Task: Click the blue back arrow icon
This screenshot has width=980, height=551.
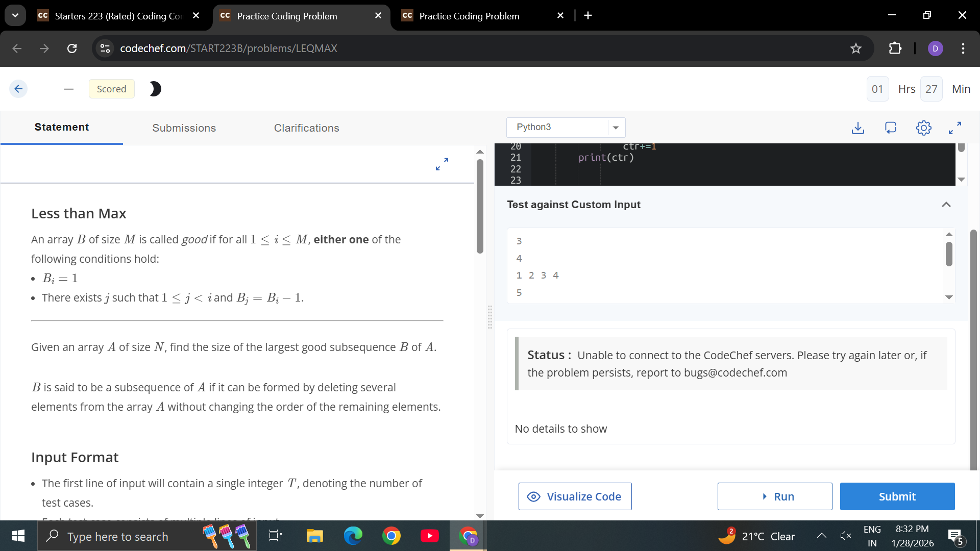Action: tap(18, 89)
